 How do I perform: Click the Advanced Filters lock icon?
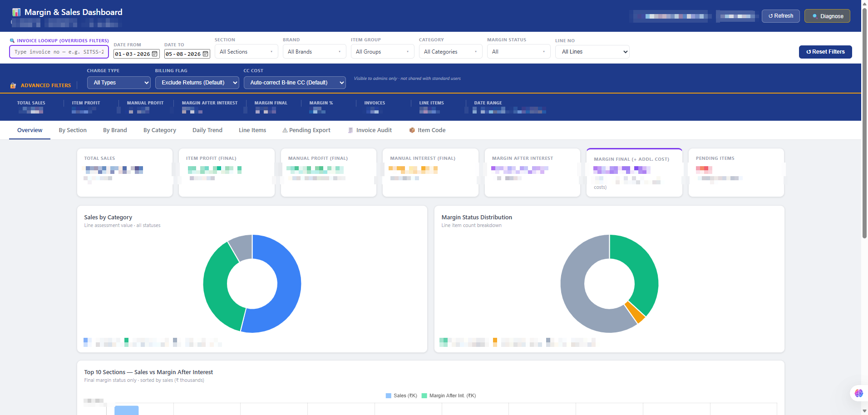(x=13, y=85)
